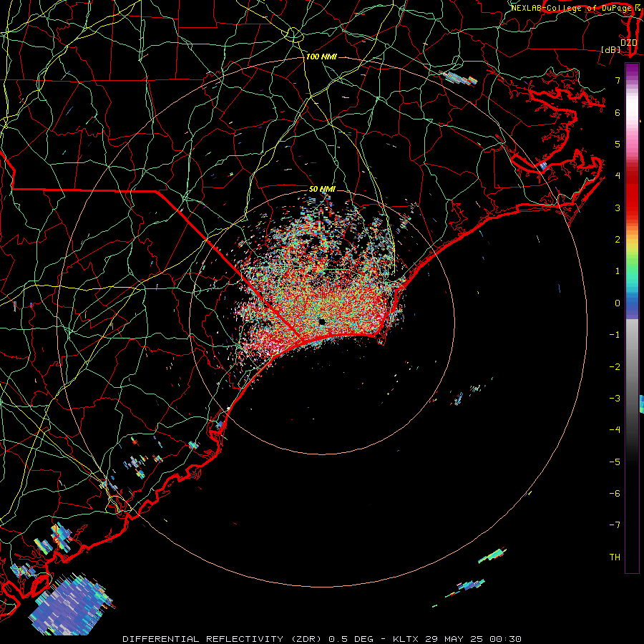Click the ZDR color scale bar
The height and width of the screenshot is (644, 644).
pyautogui.click(x=632, y=318)
